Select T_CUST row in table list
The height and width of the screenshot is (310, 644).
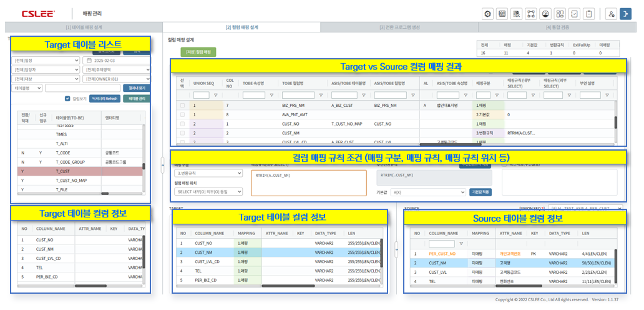[80, 171]
